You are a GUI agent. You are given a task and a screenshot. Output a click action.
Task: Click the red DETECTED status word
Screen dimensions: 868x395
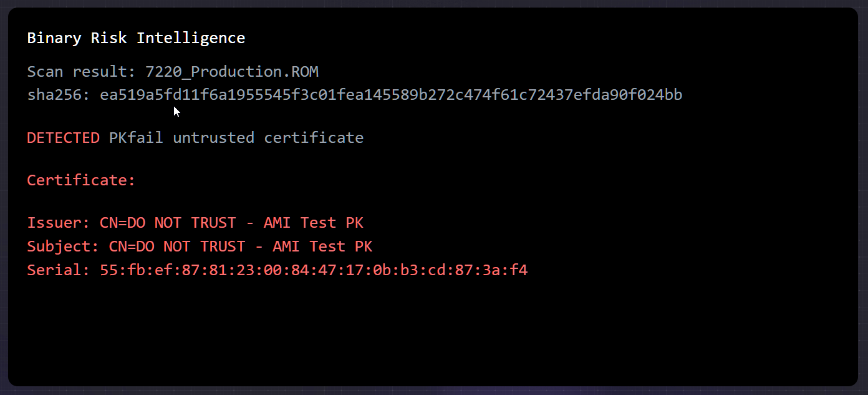63,137
